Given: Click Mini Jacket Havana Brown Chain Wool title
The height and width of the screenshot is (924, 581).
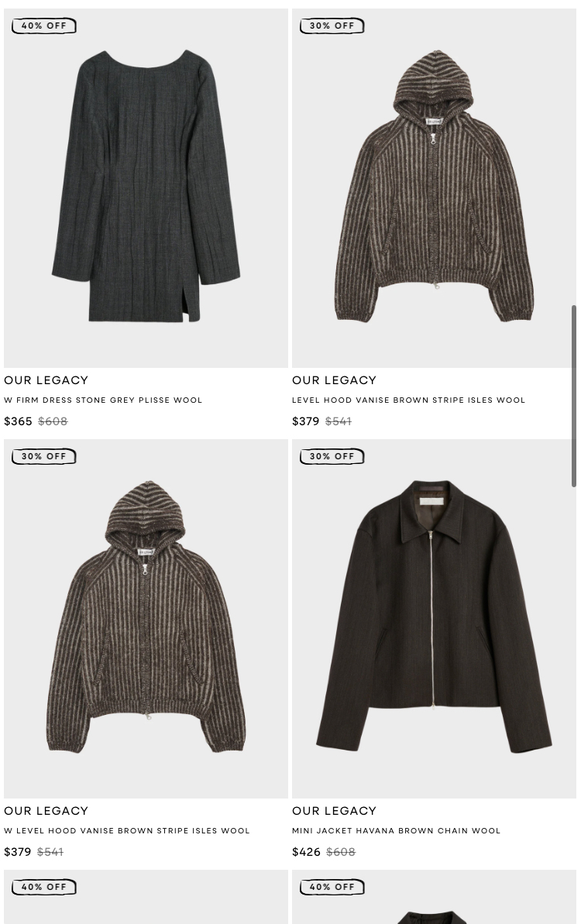Looking at the screenshot, I should coord(396,831).
